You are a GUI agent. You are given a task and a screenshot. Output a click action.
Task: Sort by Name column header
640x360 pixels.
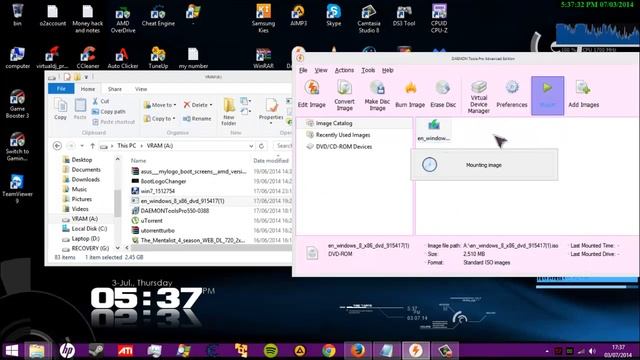coord(138,160)
